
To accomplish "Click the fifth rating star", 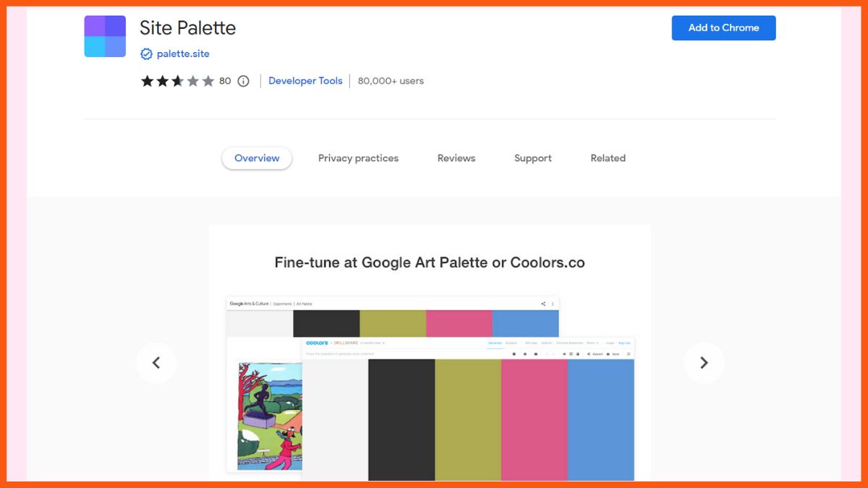I will coord(208,81).
